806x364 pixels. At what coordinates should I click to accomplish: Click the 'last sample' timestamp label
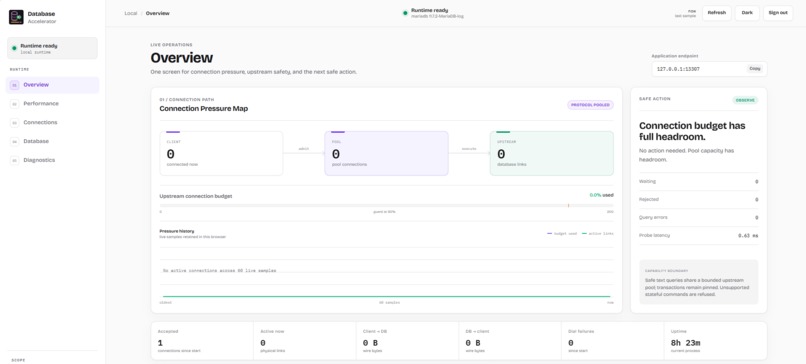coord(685,16)
